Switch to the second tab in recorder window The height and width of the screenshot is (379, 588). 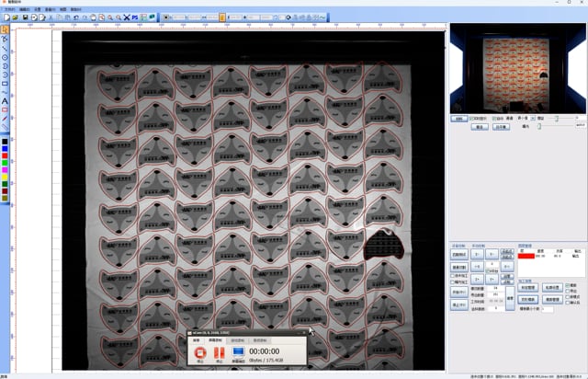coord(215,340)
